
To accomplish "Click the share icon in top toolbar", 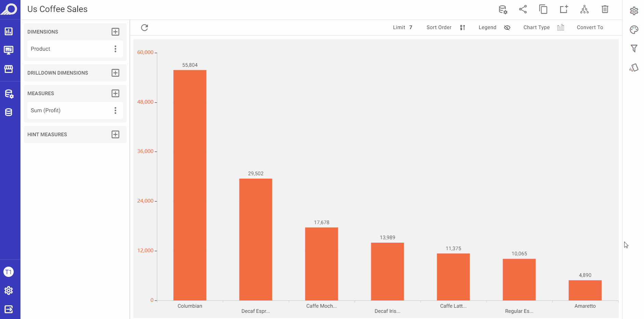I will [523, 9].
